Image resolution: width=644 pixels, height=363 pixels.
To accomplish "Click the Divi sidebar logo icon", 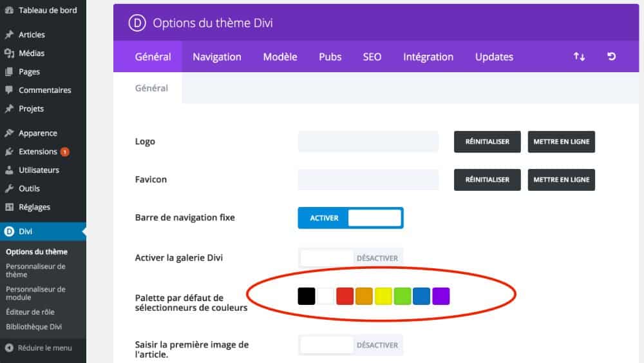I will 9,231.
